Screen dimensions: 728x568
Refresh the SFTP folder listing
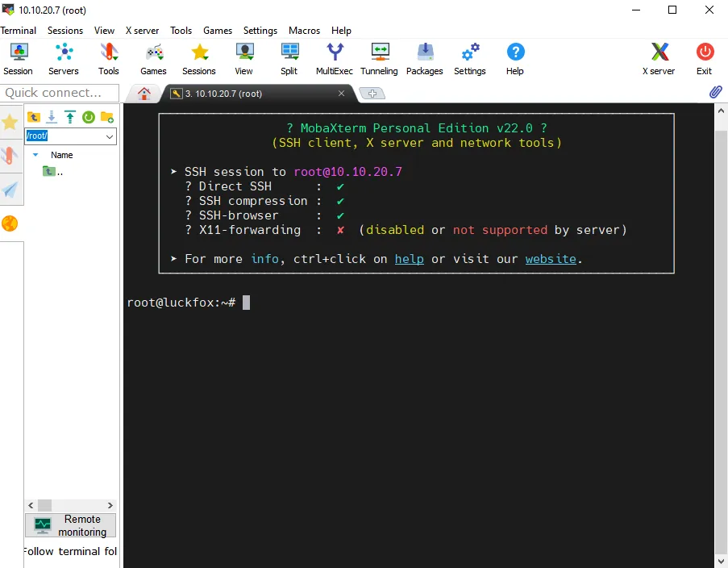[89, 117]
